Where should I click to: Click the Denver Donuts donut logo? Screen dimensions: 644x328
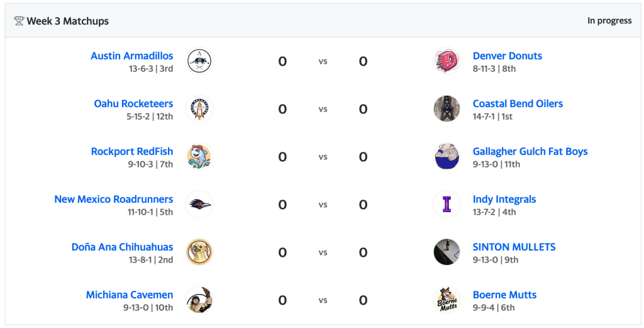click(x=447, y=61)
